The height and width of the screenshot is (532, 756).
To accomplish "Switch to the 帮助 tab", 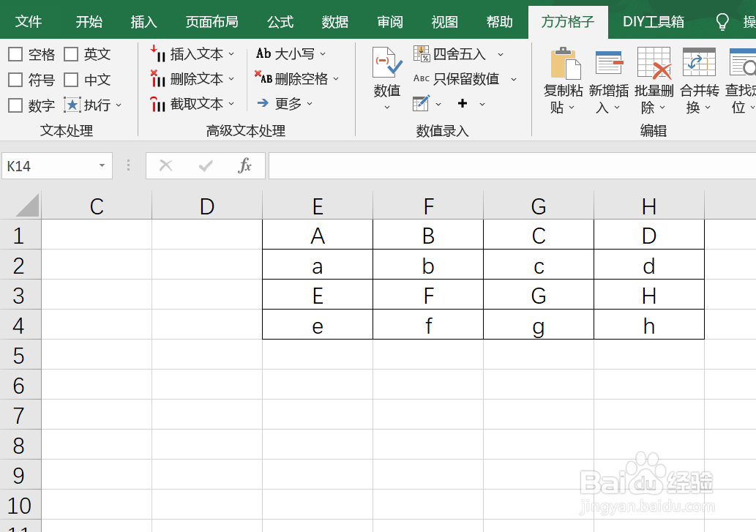I will (x=500, y=22).
